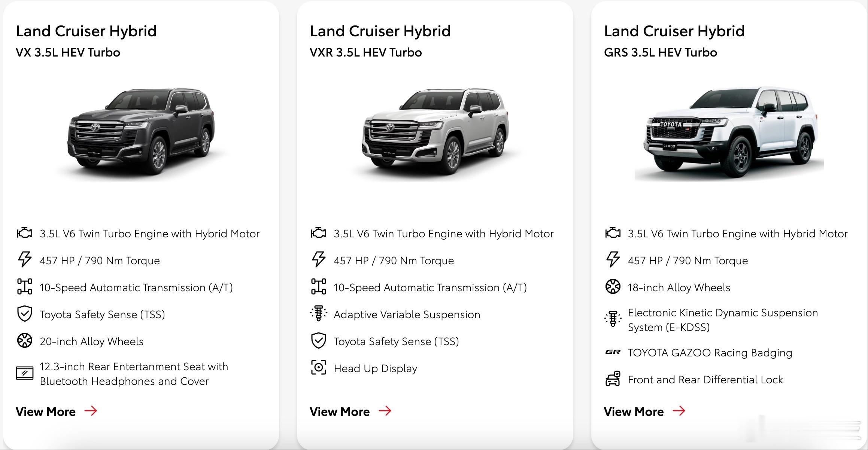Click the GR Gazoo Racing badge icon
868x450 pixels.
613,352
